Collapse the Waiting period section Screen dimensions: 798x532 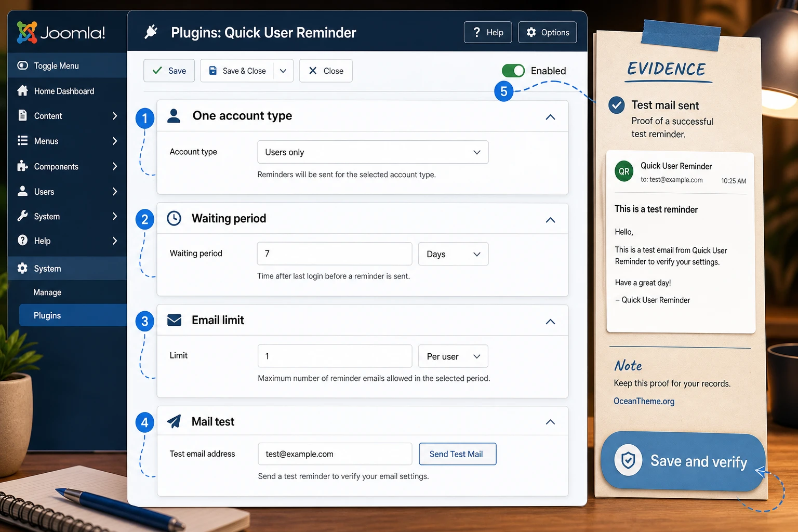550,220
